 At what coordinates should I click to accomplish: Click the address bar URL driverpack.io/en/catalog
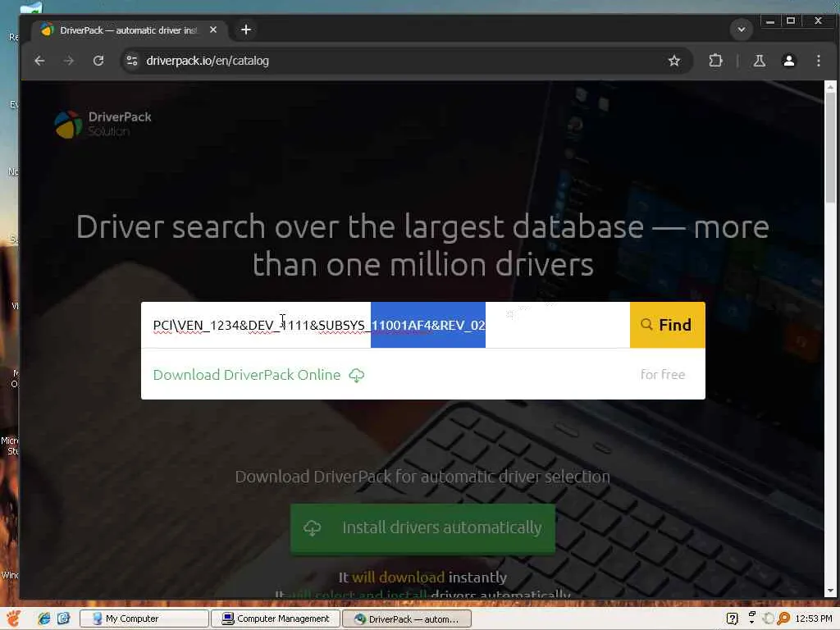point(208,61)
